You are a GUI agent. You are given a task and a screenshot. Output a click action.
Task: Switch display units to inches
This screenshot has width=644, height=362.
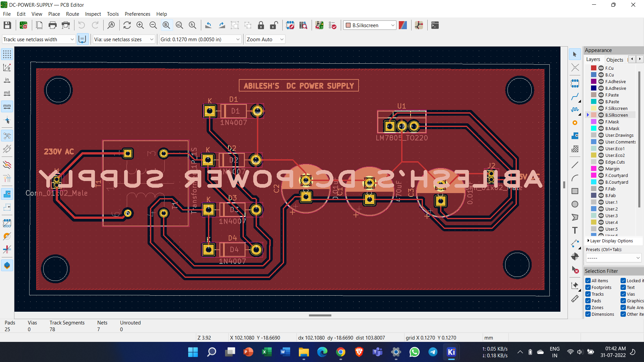click(7, 80)
